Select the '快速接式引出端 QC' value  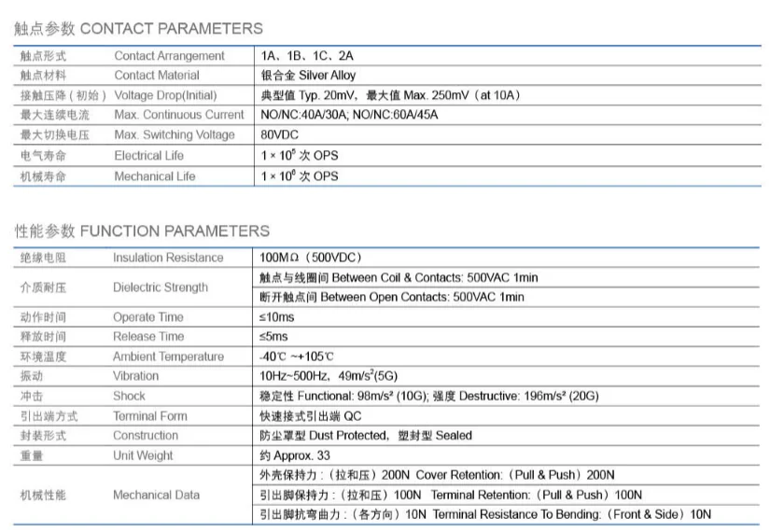click(x=311, y=416)
